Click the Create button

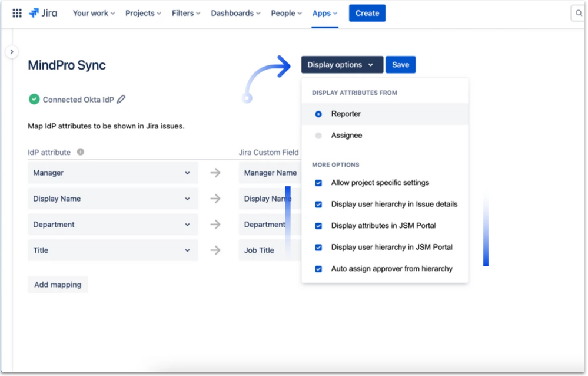367,13
